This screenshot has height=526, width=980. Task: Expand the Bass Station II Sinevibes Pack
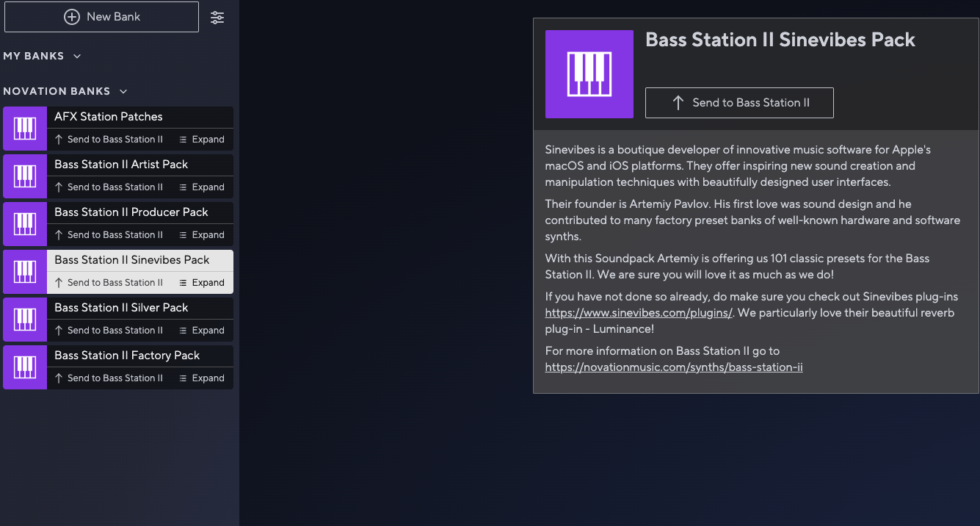coord(202,283)
